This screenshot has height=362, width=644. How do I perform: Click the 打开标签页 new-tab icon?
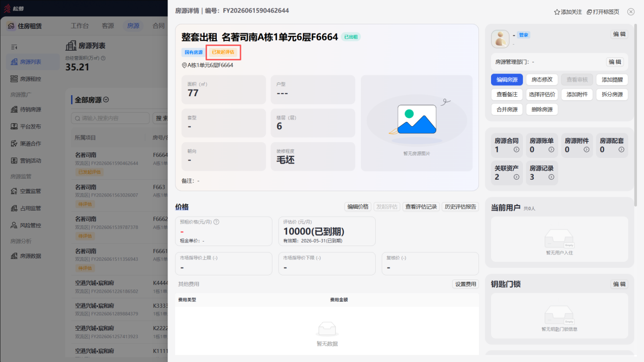[x=589, y=12]
